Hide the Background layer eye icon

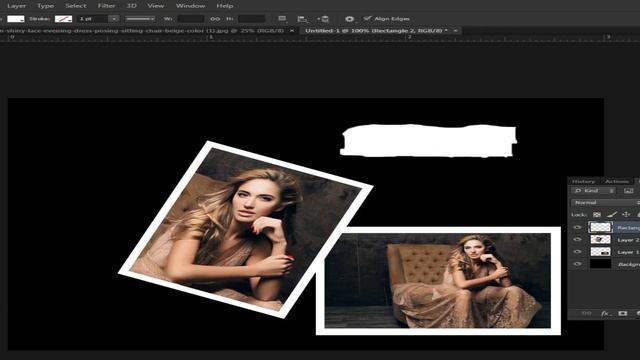point(577,264)
